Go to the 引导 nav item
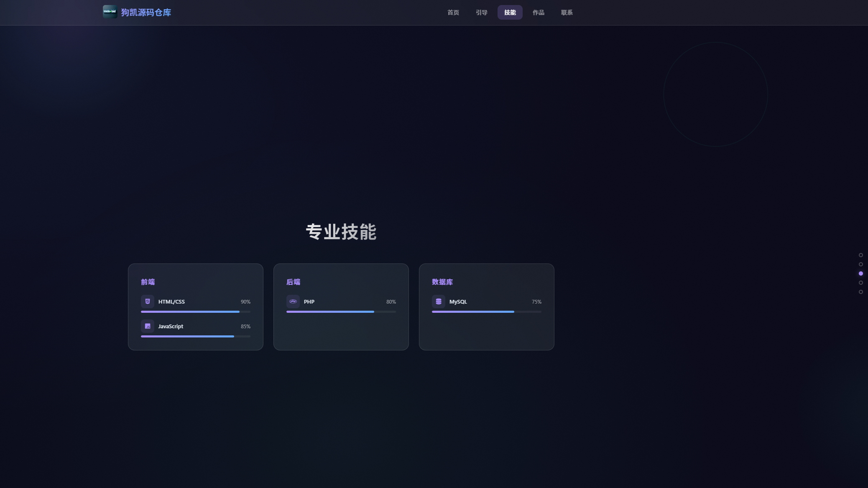This screenshot has height=488, width=868. (x=482, y=13)
